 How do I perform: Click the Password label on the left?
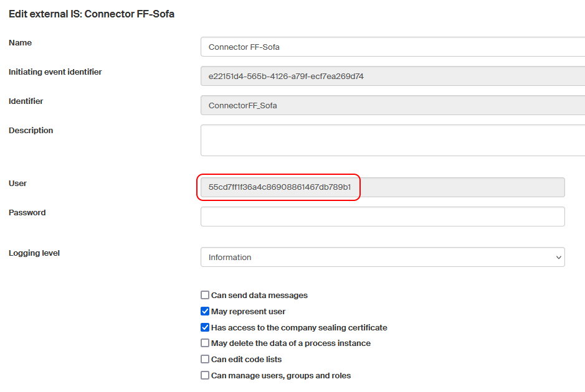tap(27, 213)
